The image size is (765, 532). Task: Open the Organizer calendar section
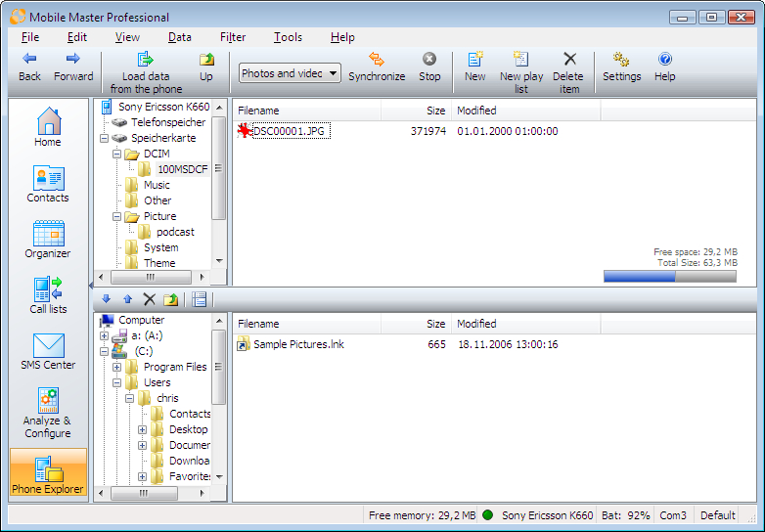click(x=48, y=241)
